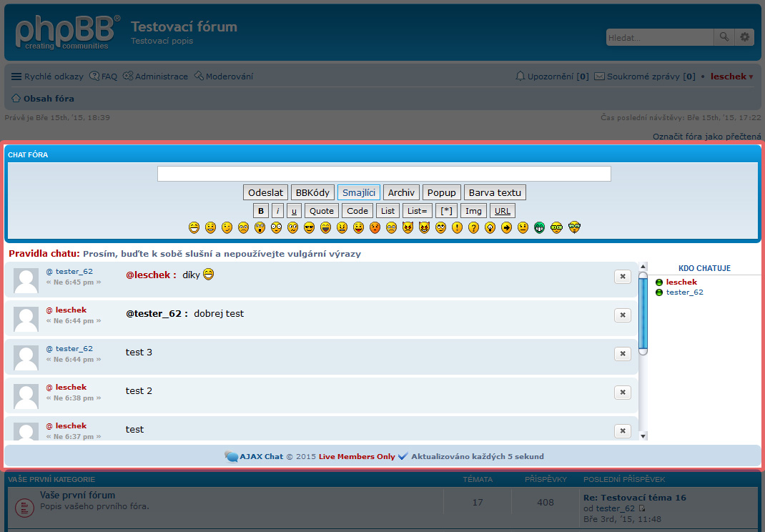Insert the green grinning smiley
This screenshot has height=532, width=765.
click(539, 227)
